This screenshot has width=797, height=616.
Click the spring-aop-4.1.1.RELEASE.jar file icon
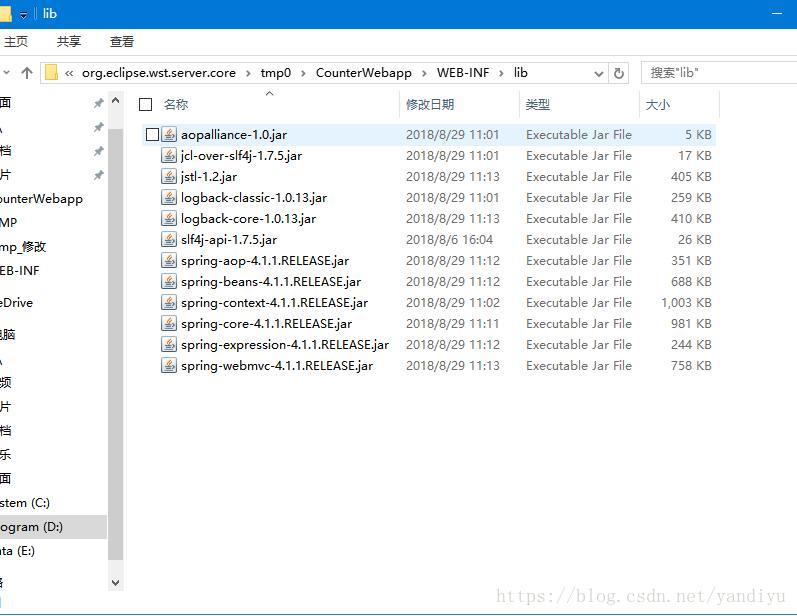pos(169,261)
